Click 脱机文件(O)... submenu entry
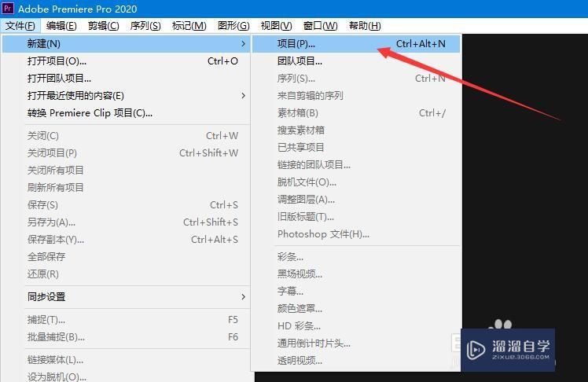Screen dimensions: 588x382 click(356, 182)
